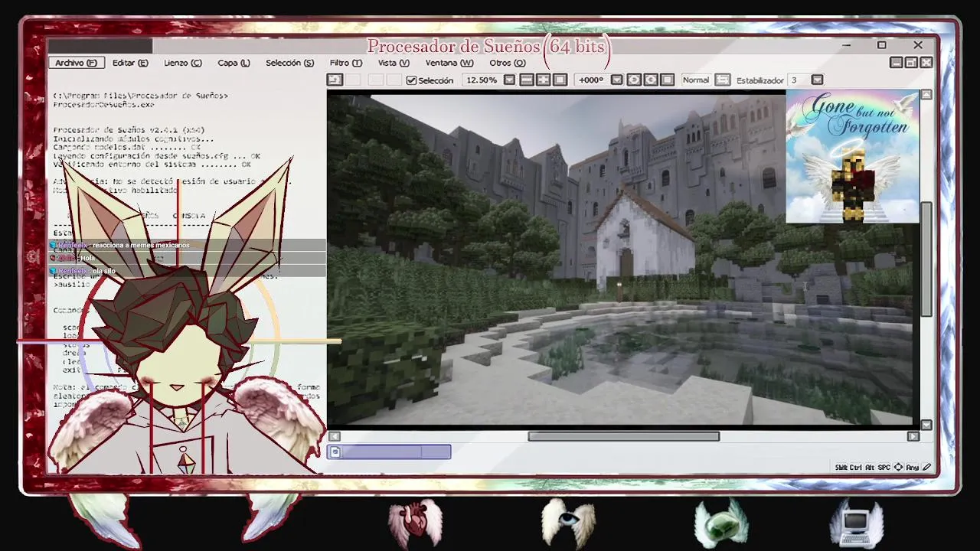Open the Lienzo menu
980x551 pixels.
pyautogui.click(x=182, y=63)
